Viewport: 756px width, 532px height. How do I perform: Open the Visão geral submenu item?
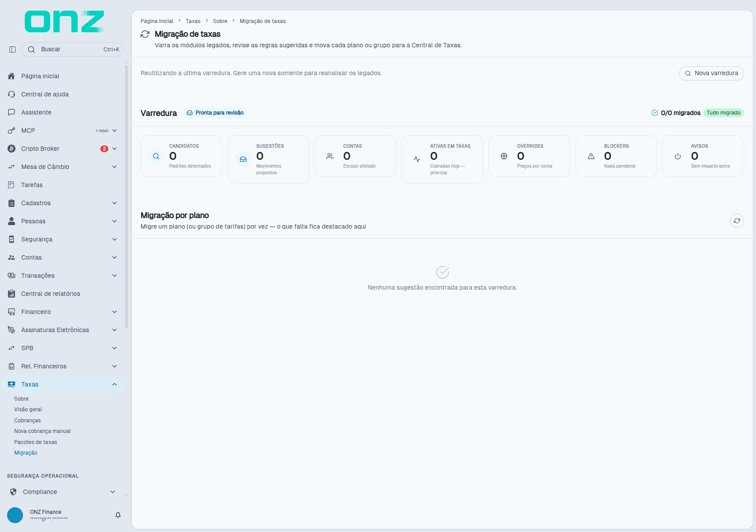pyautogui.click(x=28, y=410)
